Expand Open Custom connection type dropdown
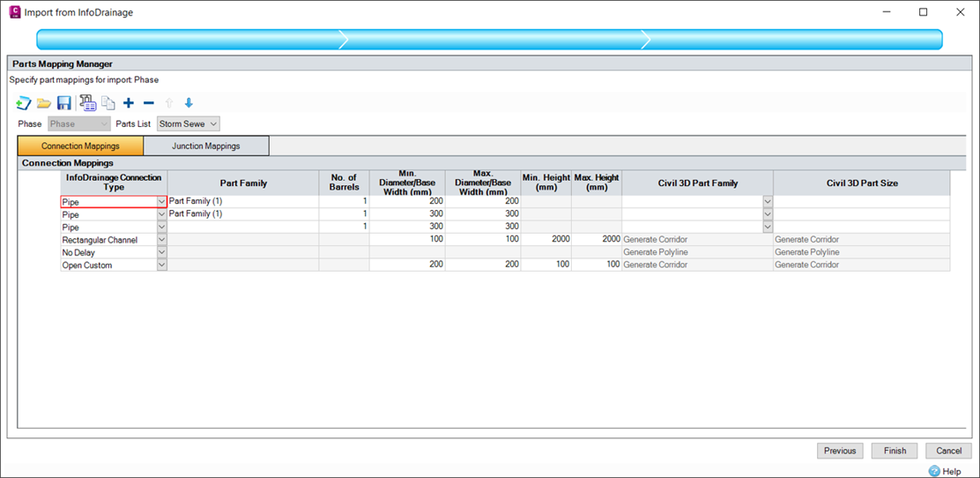 [162, 265]
